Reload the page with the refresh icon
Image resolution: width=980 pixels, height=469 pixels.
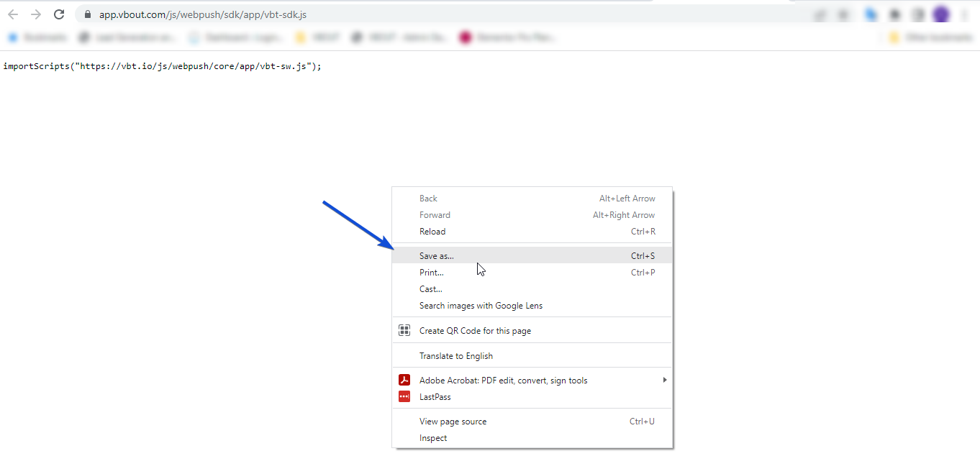pyautogui.click(x=59, y=14)
